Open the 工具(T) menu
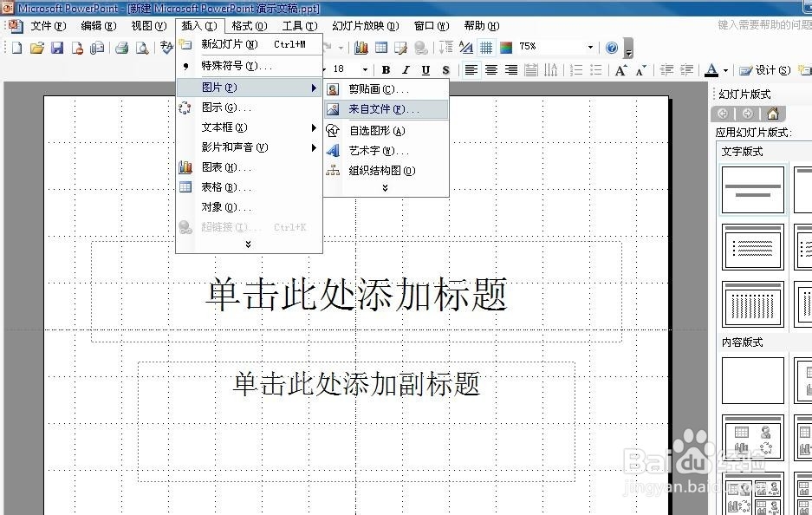 click(x=299, y=26)
